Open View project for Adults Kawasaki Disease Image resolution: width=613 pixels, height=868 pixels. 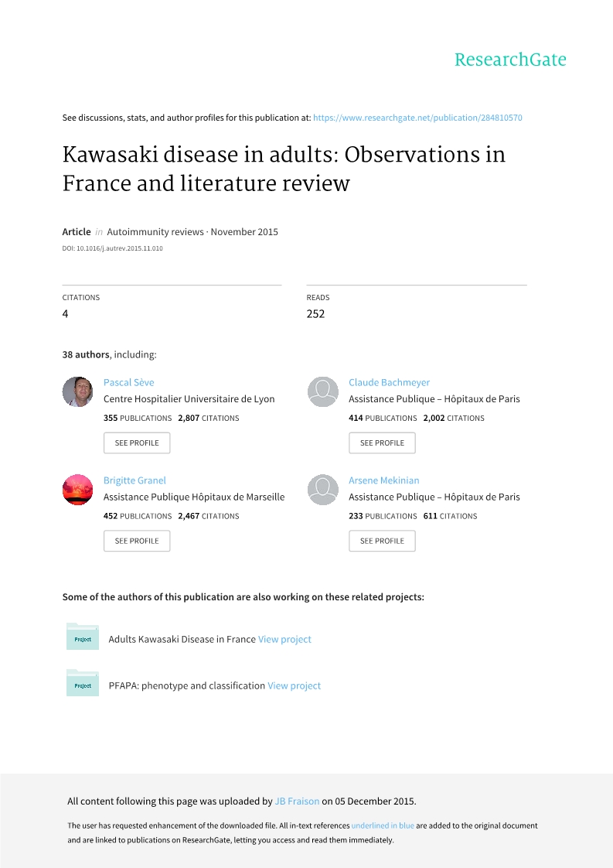[284, 639]
